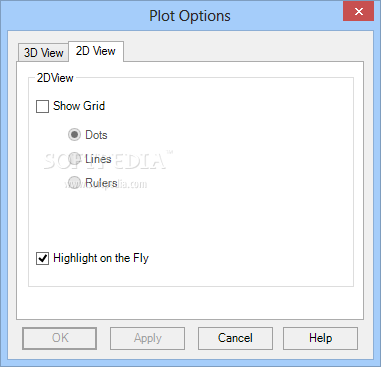
Task: Select the Dots radio button
Action: click(x=74, y=135)
